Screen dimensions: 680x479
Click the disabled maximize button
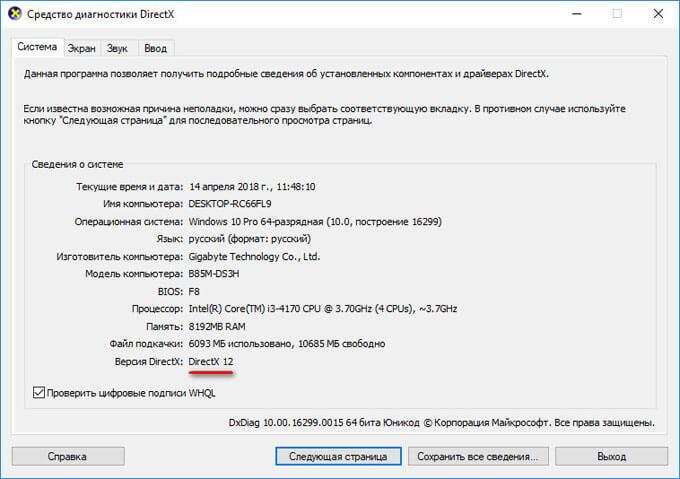(617, 14)
